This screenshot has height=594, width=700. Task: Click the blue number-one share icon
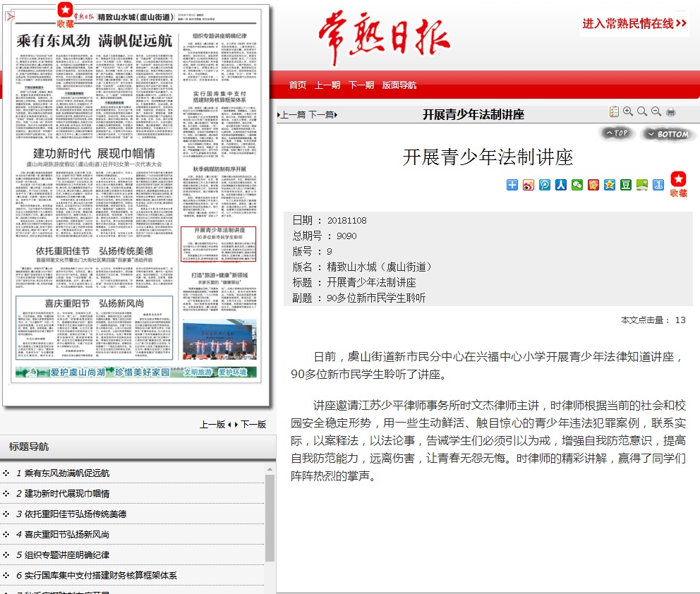click(x=658, y=185)
